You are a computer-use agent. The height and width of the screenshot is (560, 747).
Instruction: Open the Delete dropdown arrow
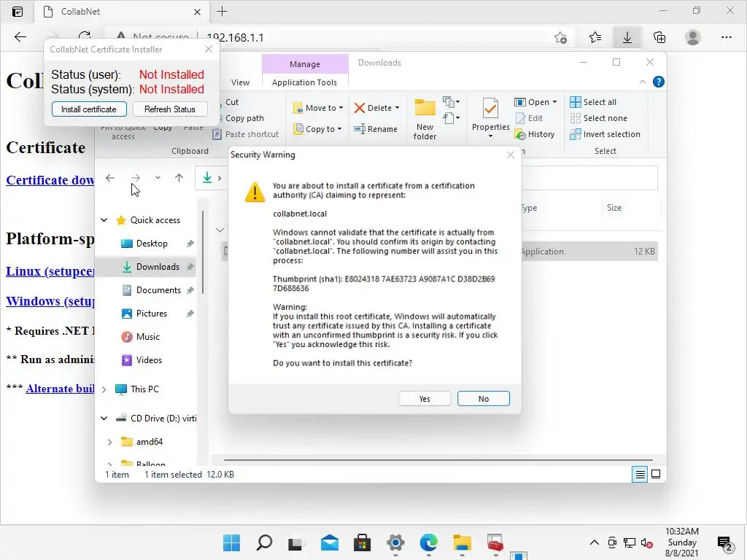(398, 108)
